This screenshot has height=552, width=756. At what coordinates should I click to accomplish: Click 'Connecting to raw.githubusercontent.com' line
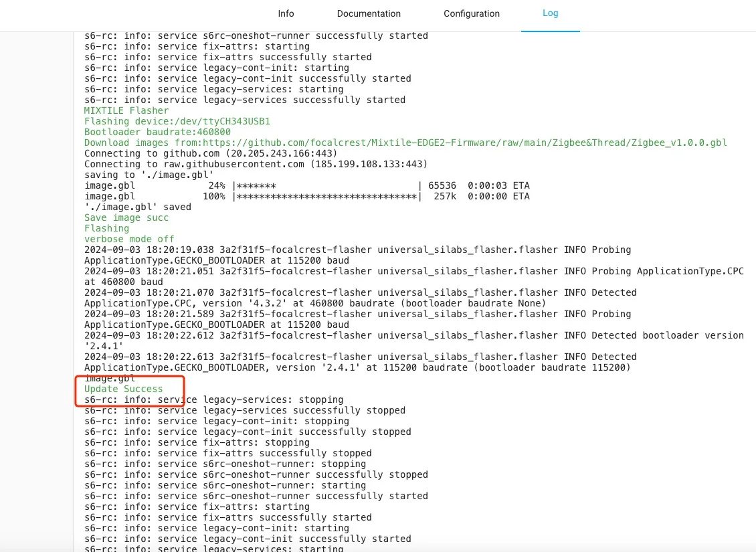click(x=256, y=164)
